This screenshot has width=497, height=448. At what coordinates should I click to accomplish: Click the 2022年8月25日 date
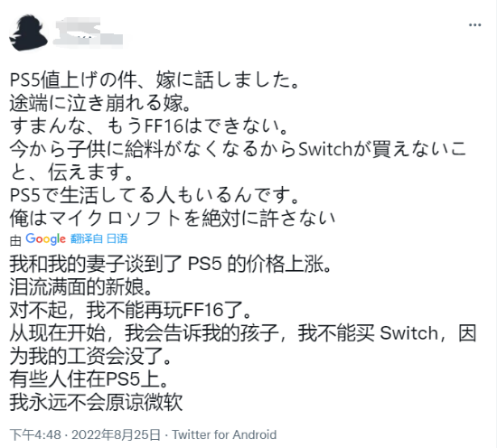click(x=116, y=434)
